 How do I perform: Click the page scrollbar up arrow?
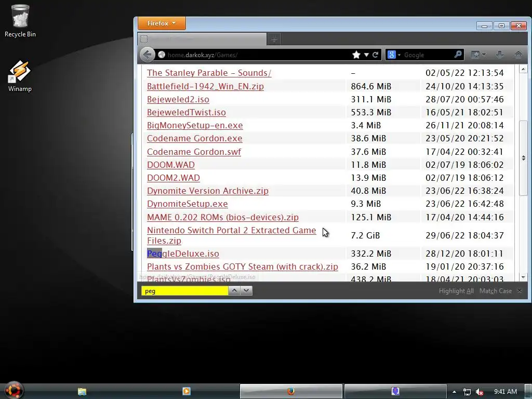point(523,69)
